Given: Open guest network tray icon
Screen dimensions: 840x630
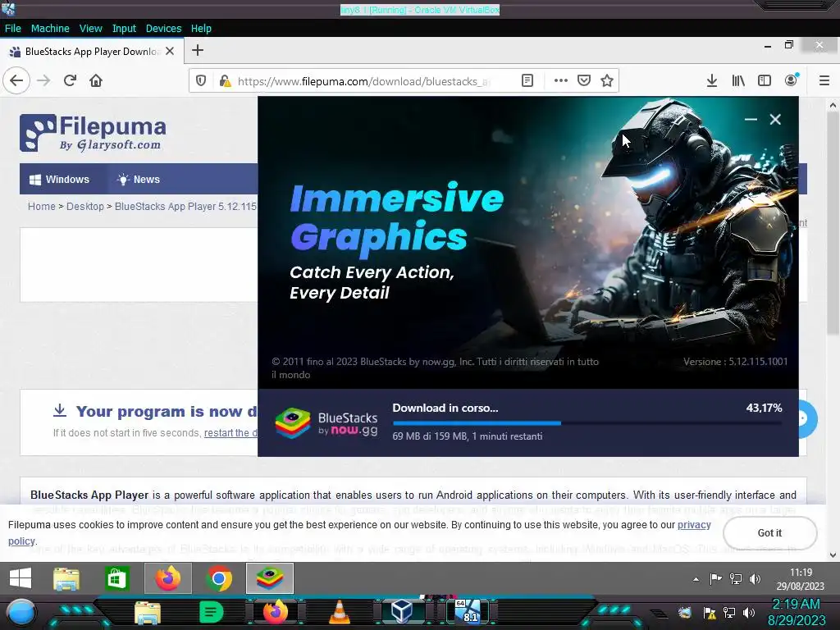Looking at the screenshot, I should click(x=736, y=579).
